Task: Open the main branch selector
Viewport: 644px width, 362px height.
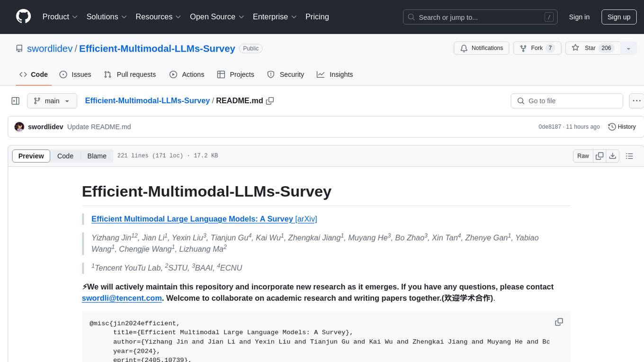Action: coord(52,101)
